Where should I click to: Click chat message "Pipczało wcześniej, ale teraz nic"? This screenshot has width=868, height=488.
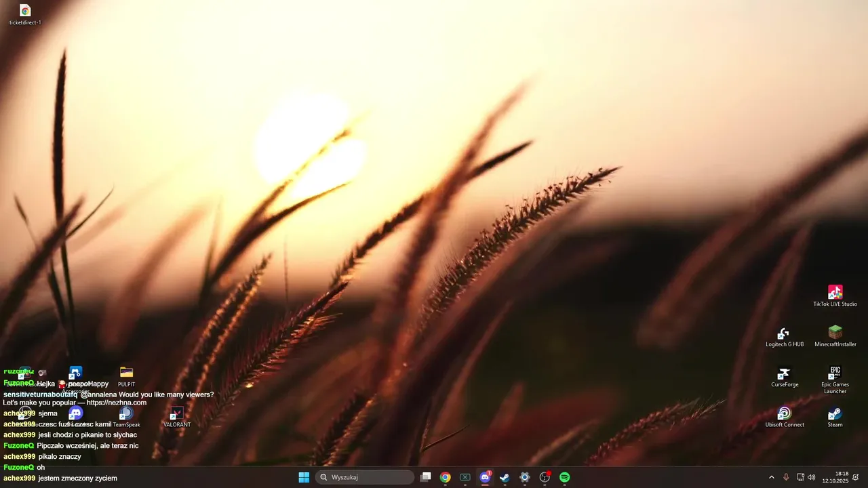tap(87, 446)
